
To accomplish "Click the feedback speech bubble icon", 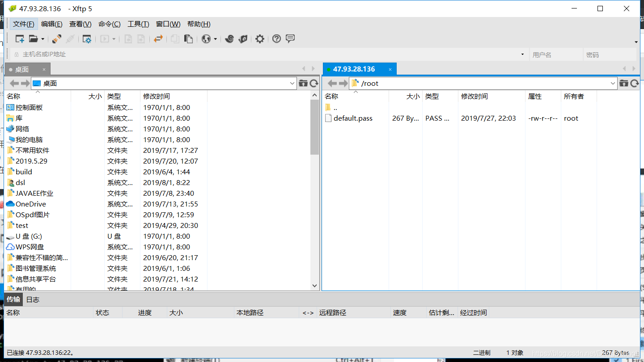I will pyautogui.click(x=290, y=39).
